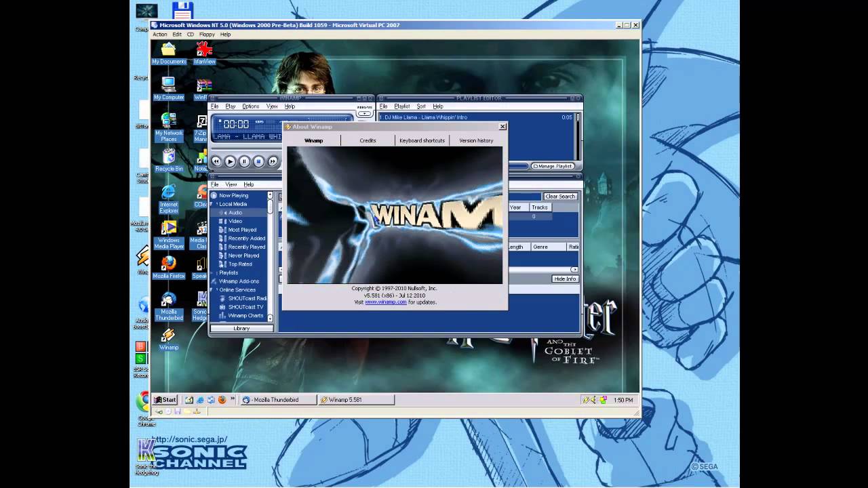Image resolution: width=868 pixels, height=488 pixels.
Task: Select Winamp Charts in Online Services
Action: point(245,316)
